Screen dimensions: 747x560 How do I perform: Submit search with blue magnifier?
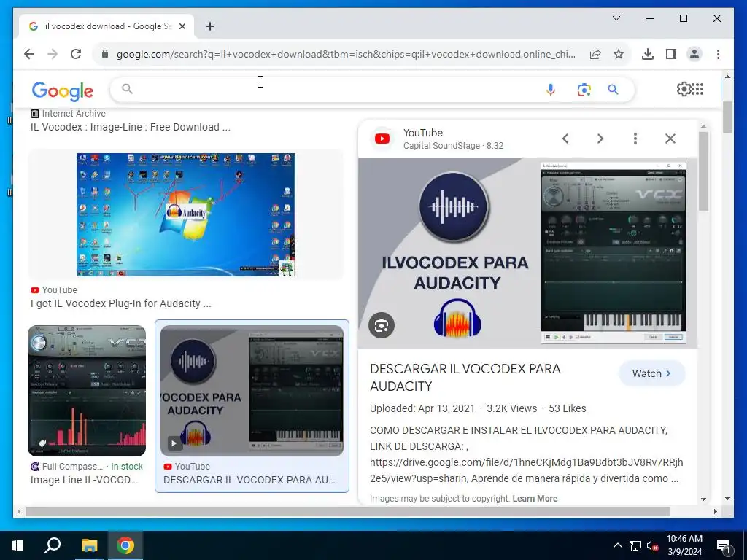pos(613,89)
